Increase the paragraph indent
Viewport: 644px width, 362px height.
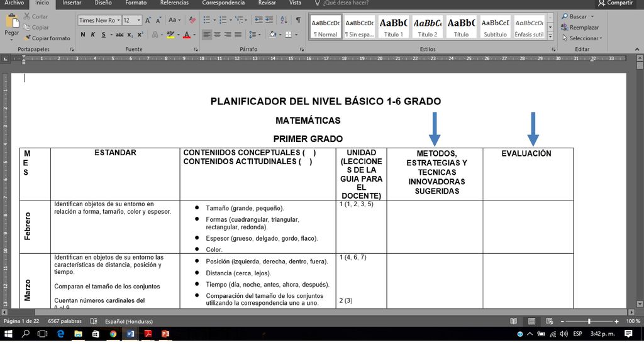(x=269, y=20)
